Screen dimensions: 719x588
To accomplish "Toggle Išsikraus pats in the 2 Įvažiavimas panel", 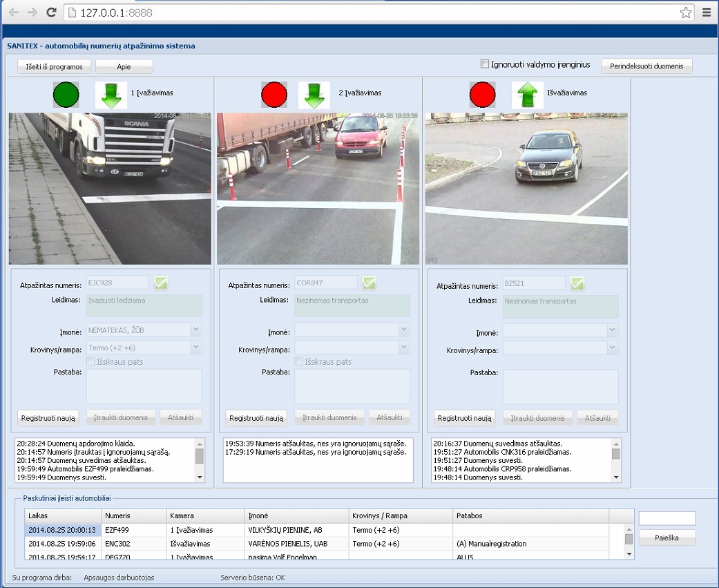I will pos(298,361).
